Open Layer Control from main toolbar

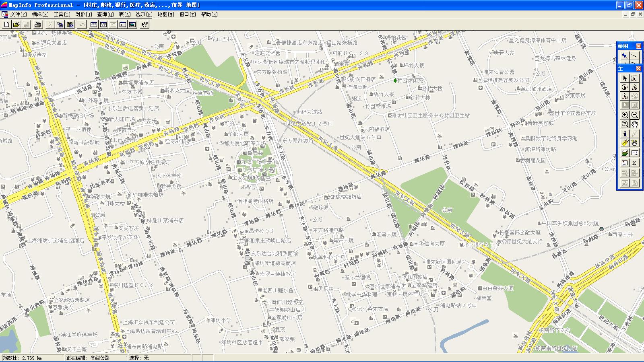625,153
